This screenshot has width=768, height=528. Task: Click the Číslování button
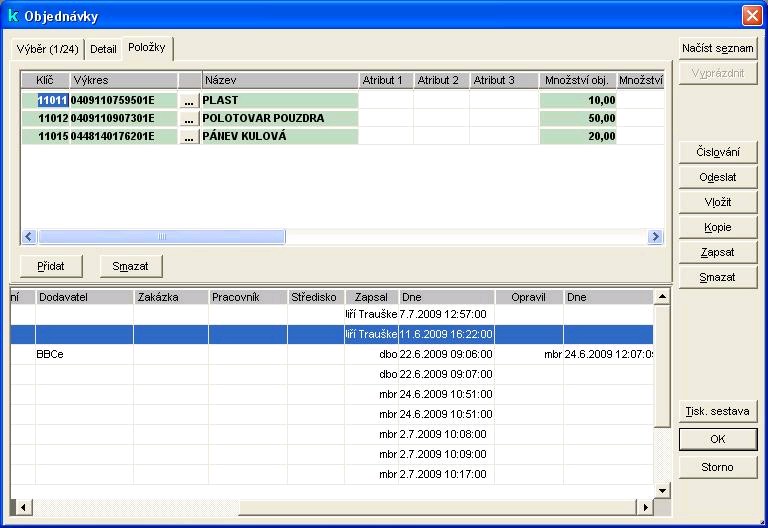[x=718, y=152]
